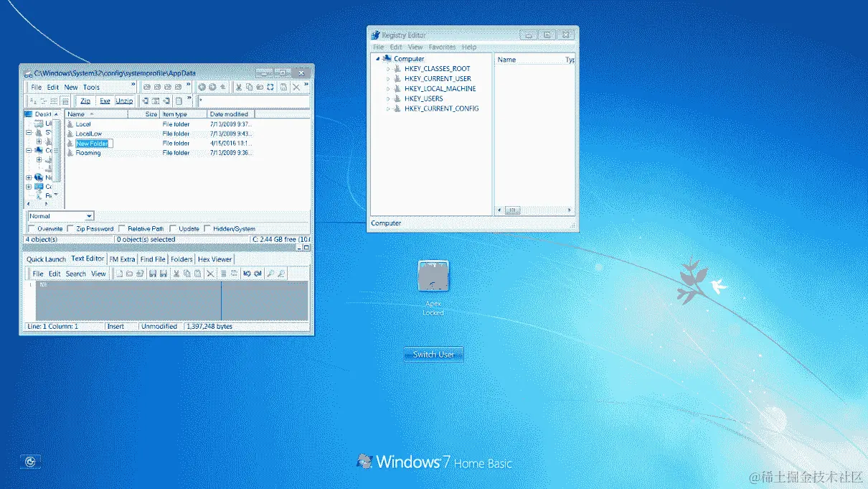Show hidden file manager menu items chevron
The width and height of the screenshot is (868, 489).
coord(133,84)
